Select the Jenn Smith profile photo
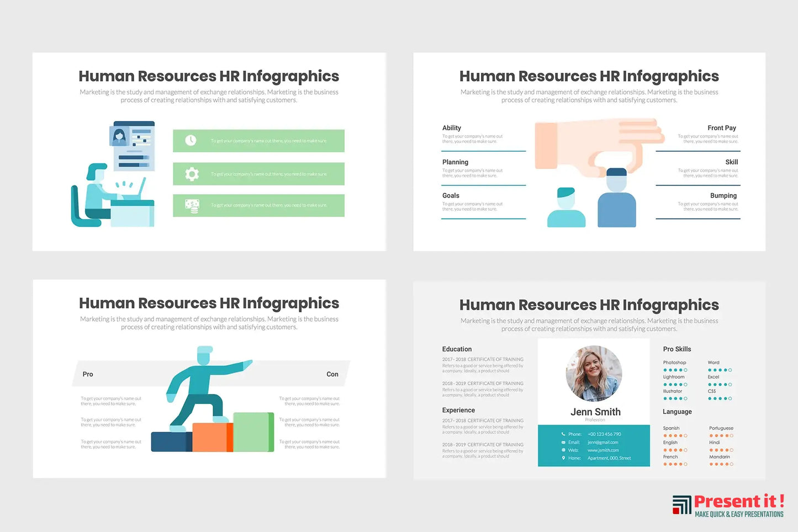798x532 pixels. click(x=594, y=374)
